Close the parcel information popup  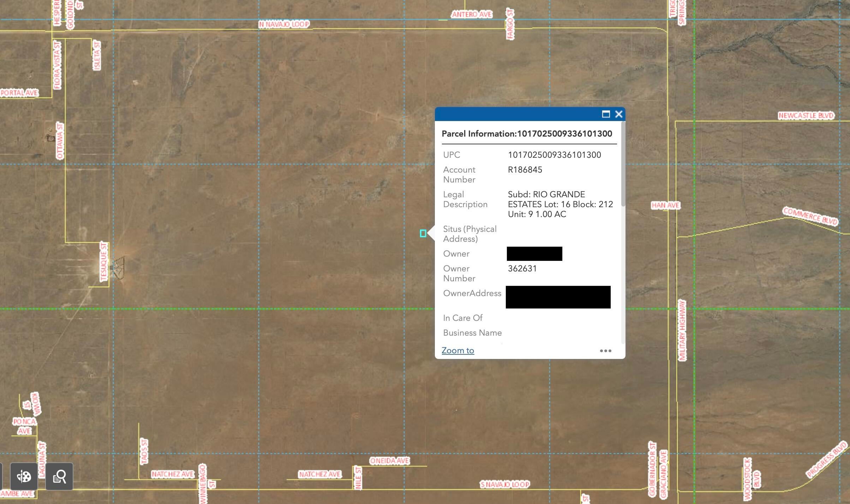(x=618, y=114)
